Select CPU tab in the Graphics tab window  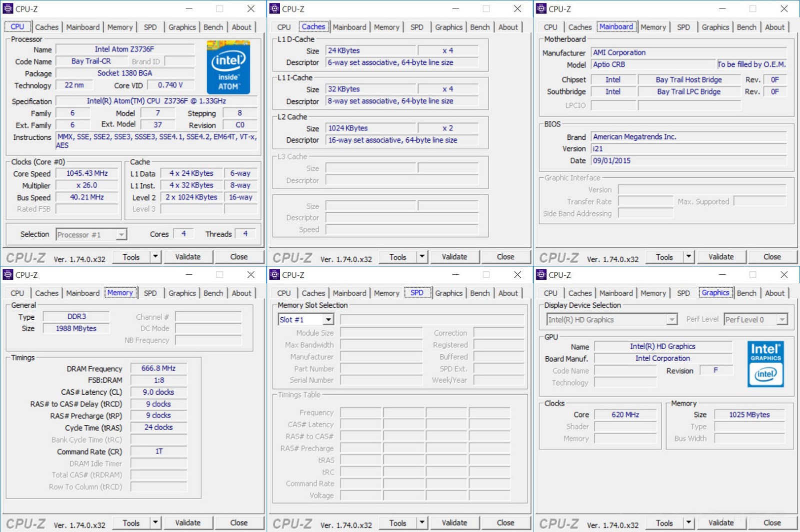pyautogui.click(x=550, y=293)
